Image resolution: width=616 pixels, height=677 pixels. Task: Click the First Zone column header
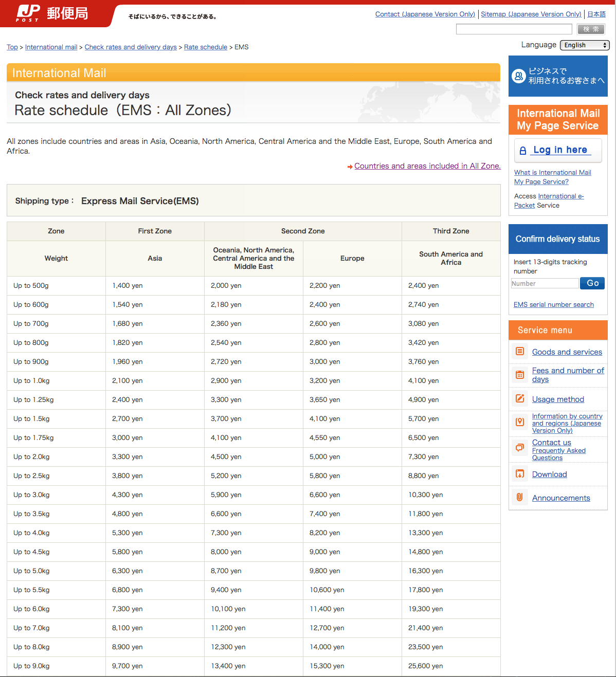tap(155, 231)
